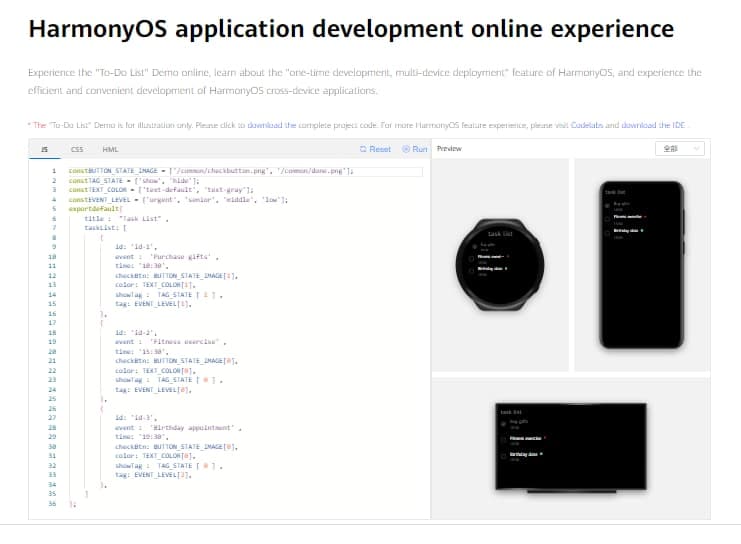Toggle Birthday date checkbox on TV preview
This screenshot has height=544, width=741.
(503, 456)
